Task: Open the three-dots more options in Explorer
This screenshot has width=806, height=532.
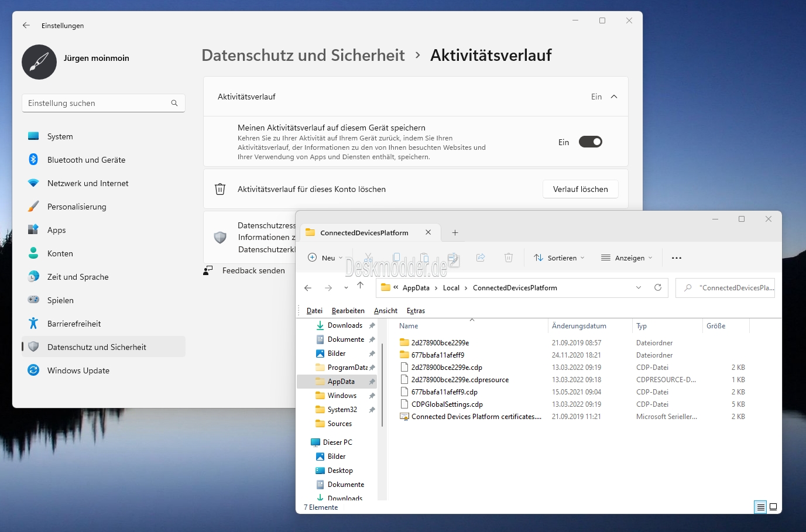Action: [x=677, y=258]
